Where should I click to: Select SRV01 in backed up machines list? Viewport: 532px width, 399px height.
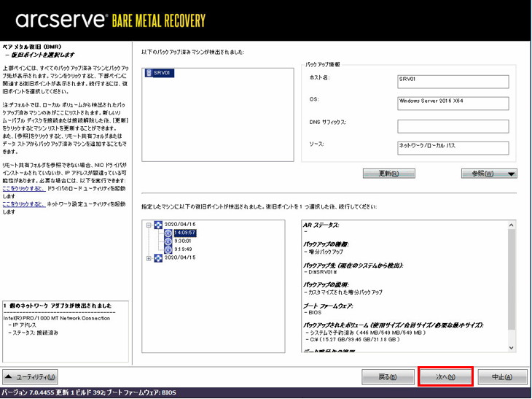click(160, 73)
